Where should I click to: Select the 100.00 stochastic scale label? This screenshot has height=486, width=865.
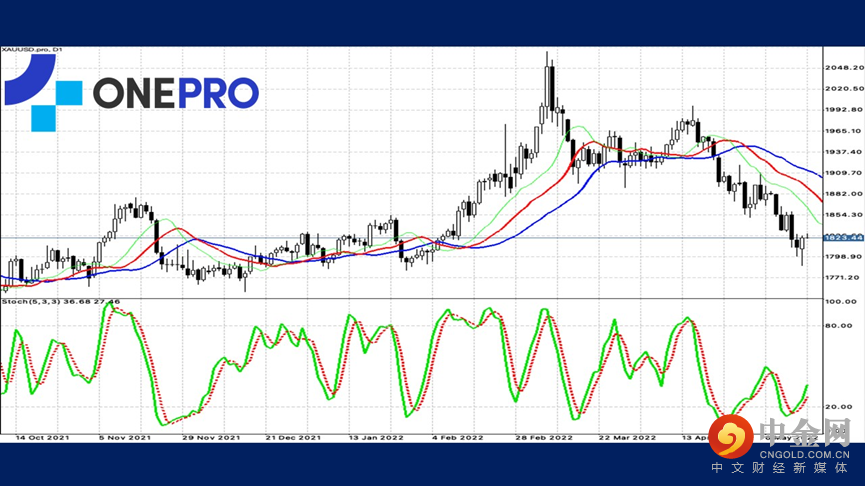(x=840, y=302)
